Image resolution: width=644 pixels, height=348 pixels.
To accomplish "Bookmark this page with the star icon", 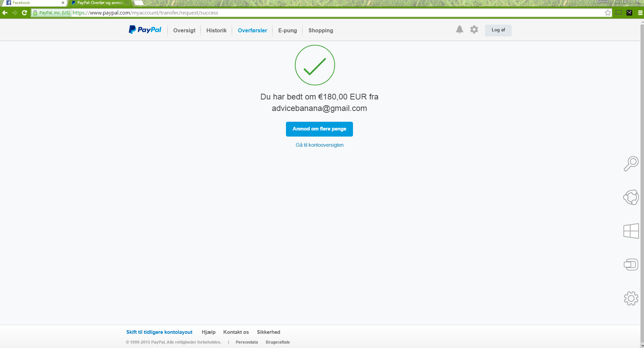I will 608,13.
